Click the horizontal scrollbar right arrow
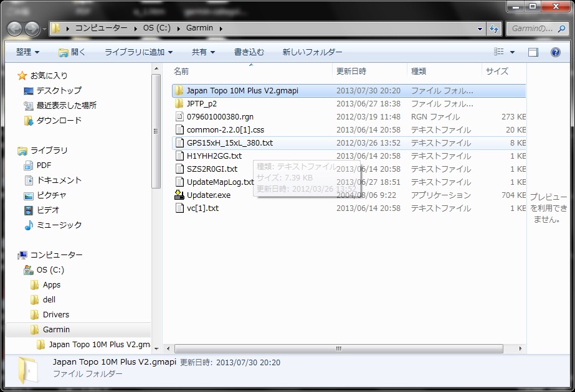Viewport: 575px width, 392px height. coord(520,349)
